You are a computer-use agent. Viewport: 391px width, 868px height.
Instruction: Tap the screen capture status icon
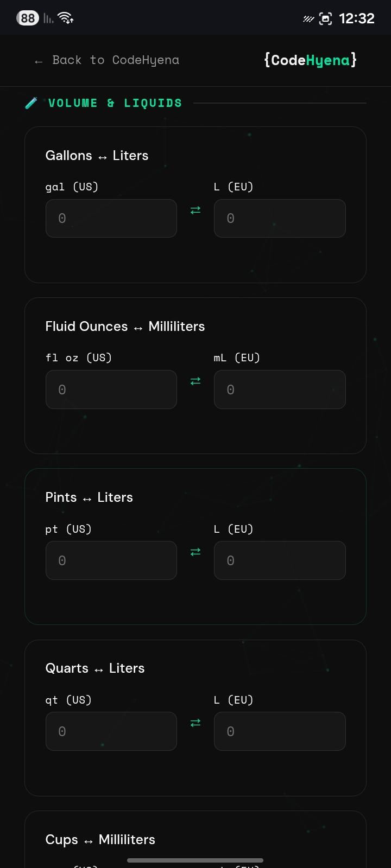click(x=325, y=19)
